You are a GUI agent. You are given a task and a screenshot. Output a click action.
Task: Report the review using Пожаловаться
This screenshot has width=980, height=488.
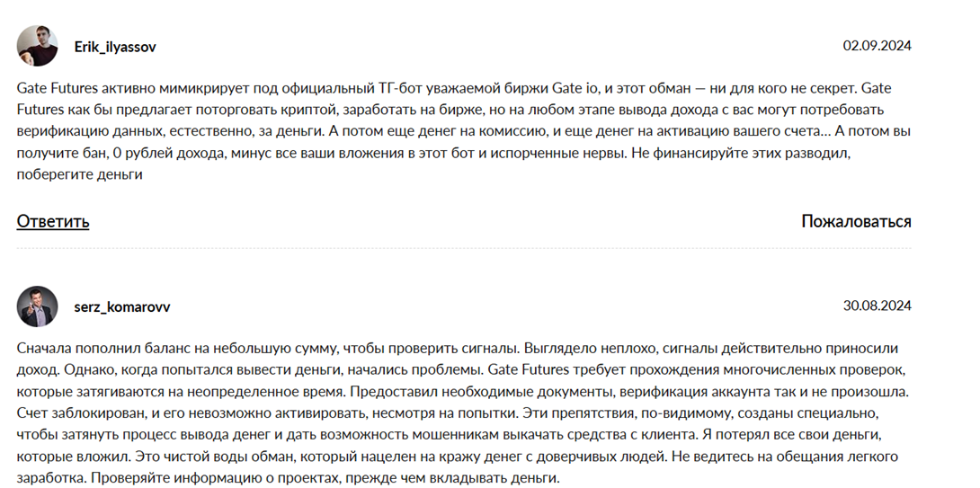pyautogui.click(x=856, y=221)
